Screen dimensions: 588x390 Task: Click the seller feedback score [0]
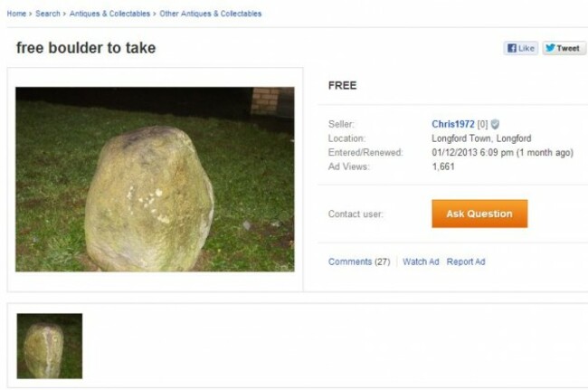coord(482,124)
